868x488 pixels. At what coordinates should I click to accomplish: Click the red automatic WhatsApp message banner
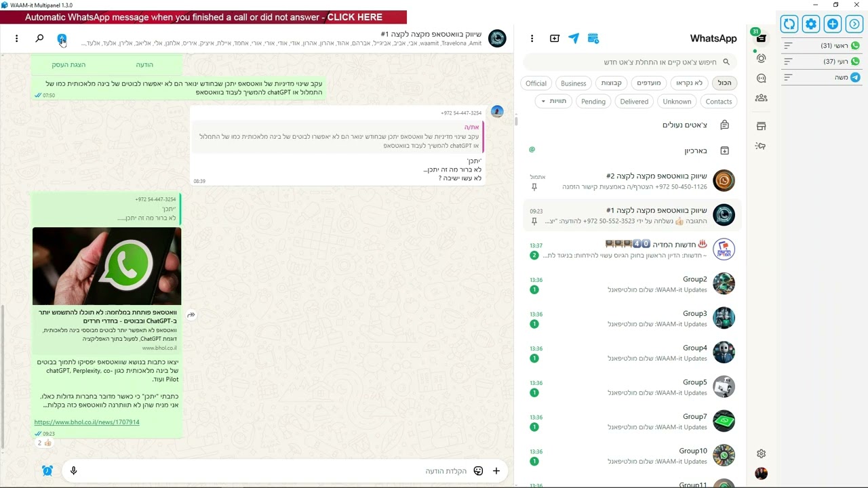[x=203, y=18]
